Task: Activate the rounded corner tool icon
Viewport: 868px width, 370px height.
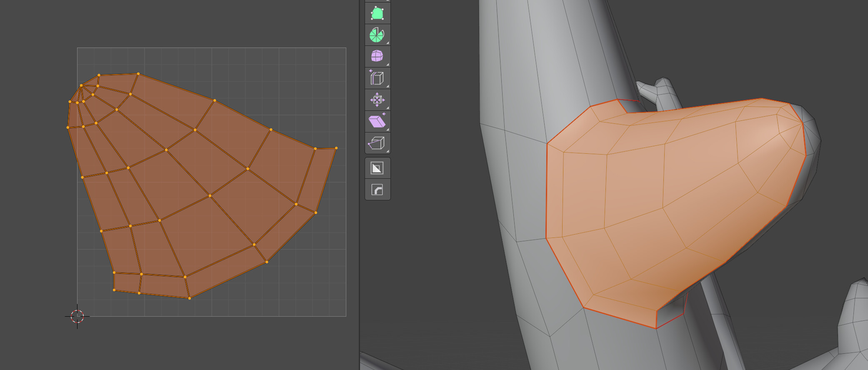Action: (378, 190)
